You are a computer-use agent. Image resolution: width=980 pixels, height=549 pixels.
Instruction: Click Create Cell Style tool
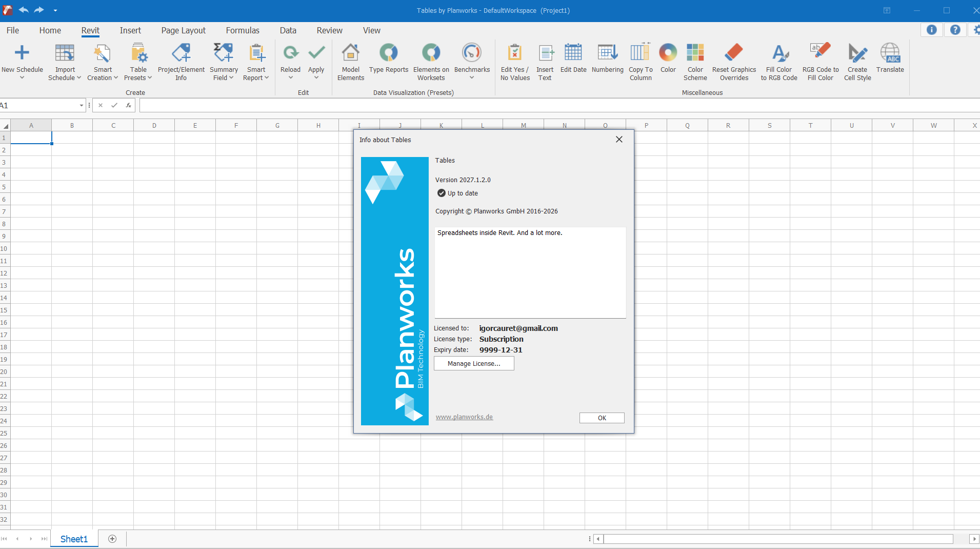857,62
